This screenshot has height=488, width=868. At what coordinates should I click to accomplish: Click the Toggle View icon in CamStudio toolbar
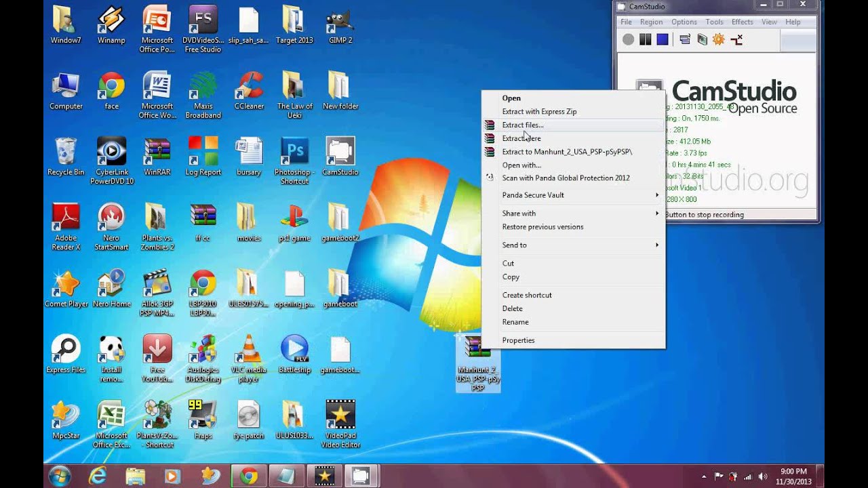685,40
